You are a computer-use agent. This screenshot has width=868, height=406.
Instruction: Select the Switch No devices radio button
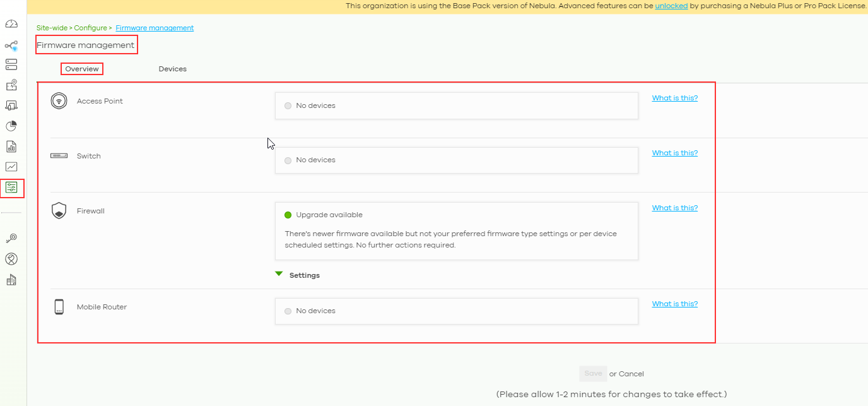pos(288,160)
